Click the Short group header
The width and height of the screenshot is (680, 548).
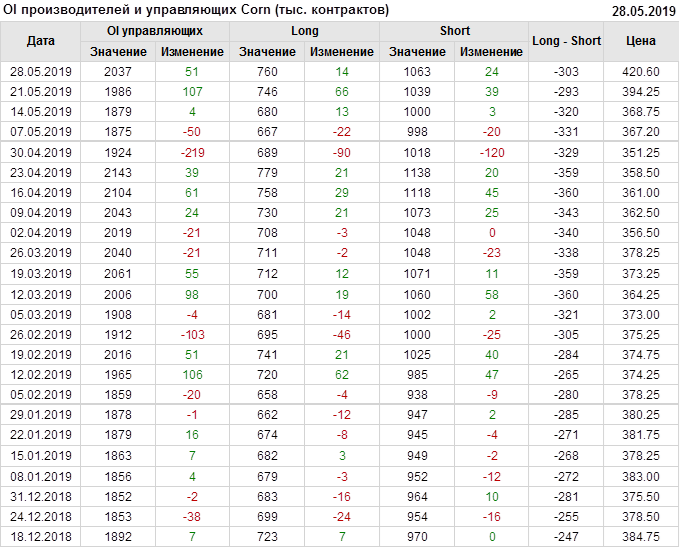455,31
